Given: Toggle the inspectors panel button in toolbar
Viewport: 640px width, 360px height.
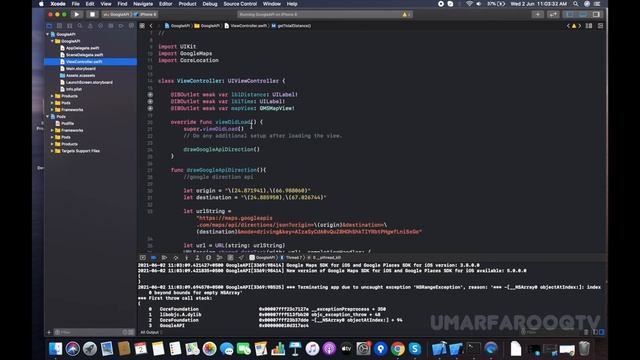Looking at the screenshot, I should (596, 14).
